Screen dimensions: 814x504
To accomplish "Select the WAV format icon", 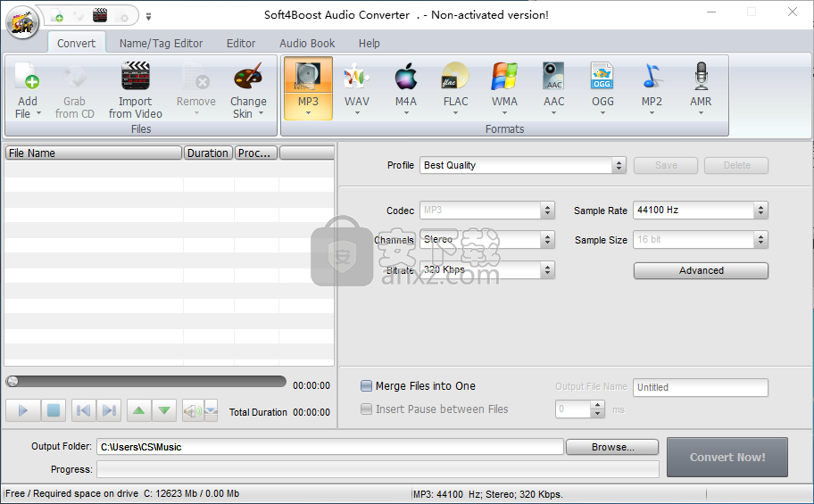I will [357, 77].
